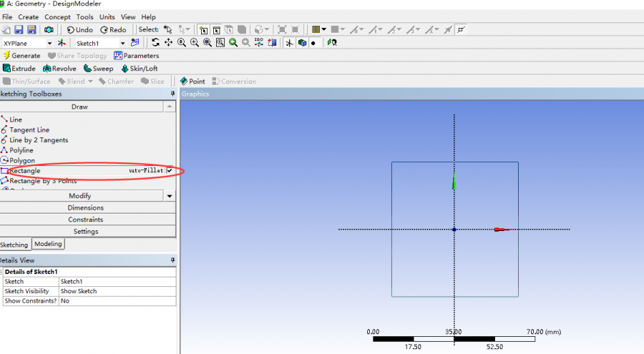Open the XYPlane plane dropdown
644x354 pixels.
(49, 44)
